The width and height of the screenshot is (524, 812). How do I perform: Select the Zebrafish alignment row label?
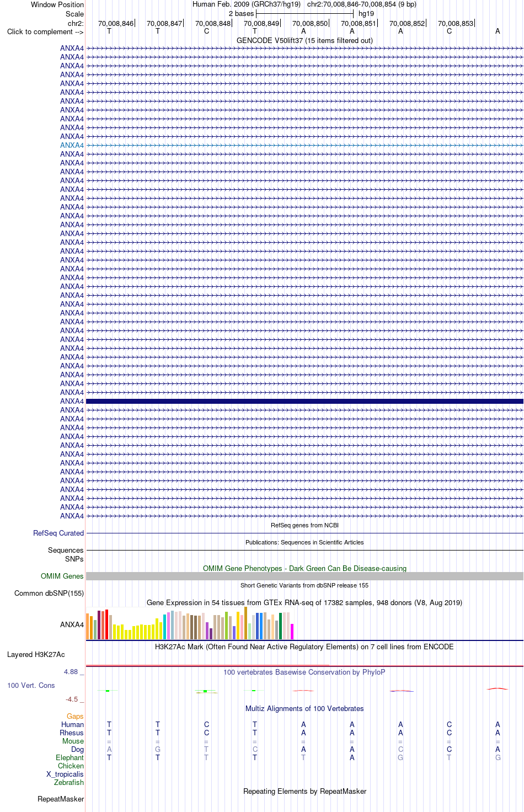(x=69, y=782)
